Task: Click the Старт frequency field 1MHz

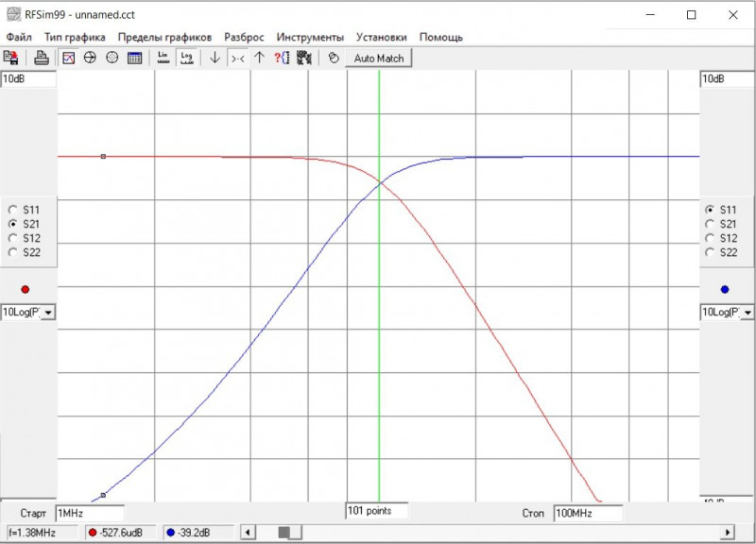Action: pos(89,513)
